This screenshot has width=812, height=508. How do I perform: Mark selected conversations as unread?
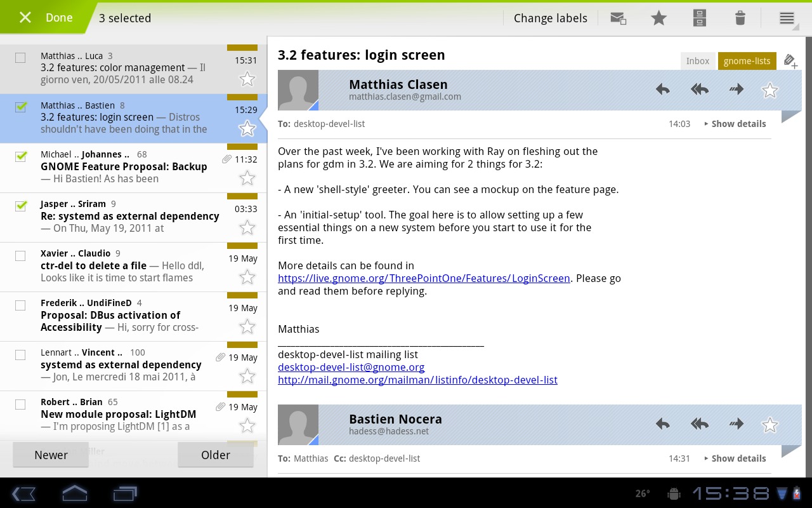[618, 18]
